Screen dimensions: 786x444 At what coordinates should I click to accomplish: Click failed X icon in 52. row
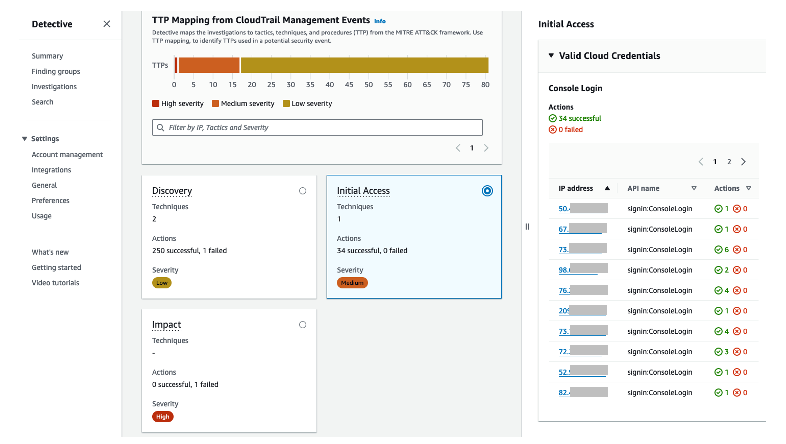pyautogui.click(x=737, y=372)
